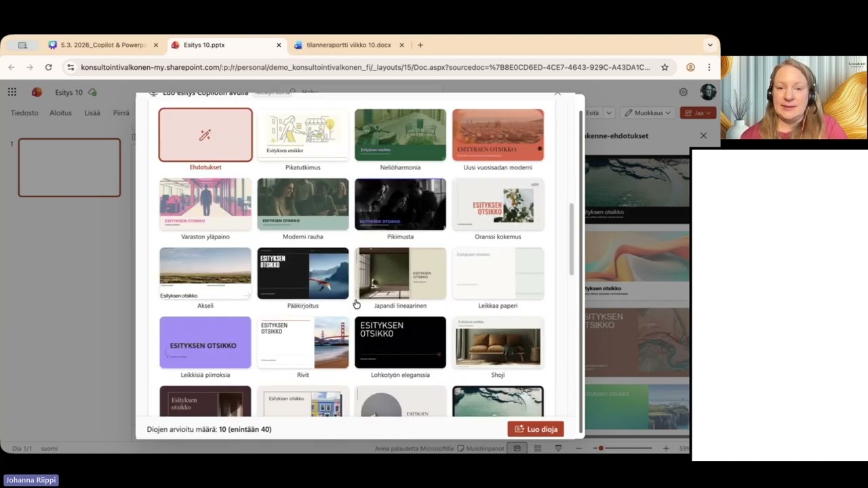Close the Esitys 10.pptx tab
This screenshot has height=488, width=868.
(279, 45)
